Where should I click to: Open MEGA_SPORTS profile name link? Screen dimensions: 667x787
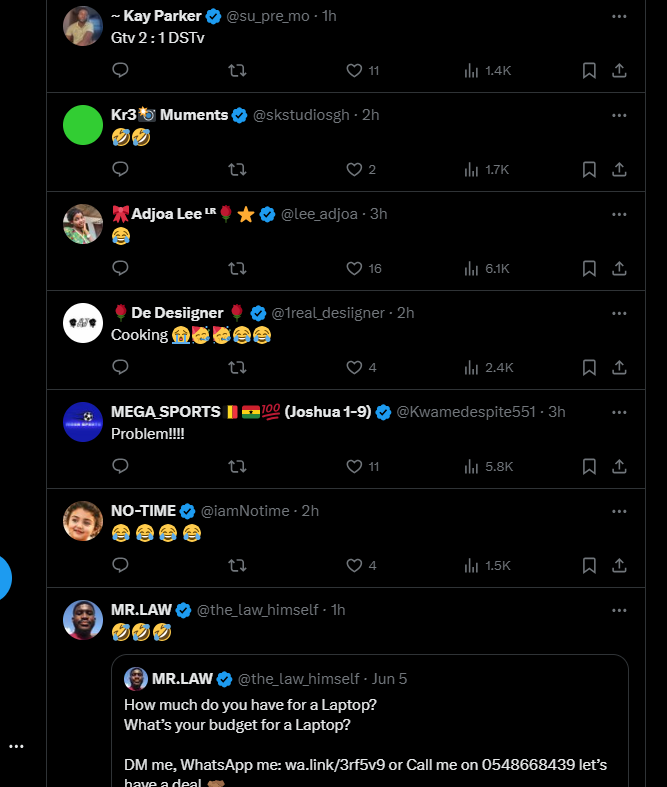point(165,412)
